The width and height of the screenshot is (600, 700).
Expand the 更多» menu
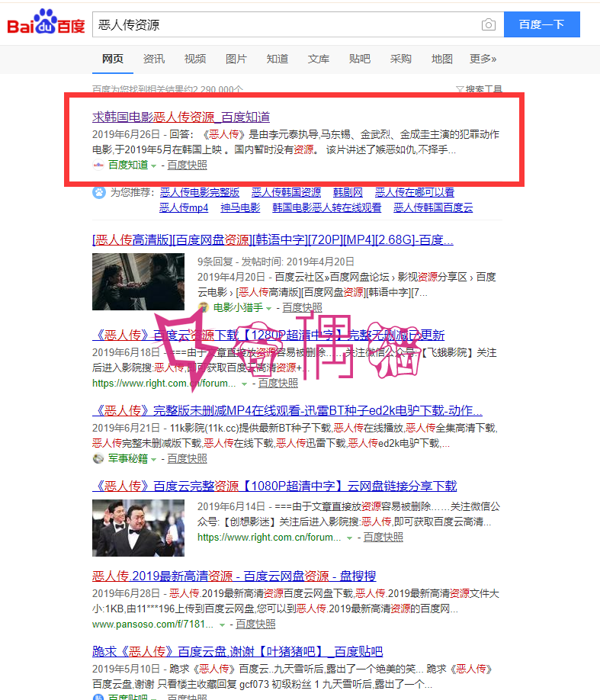[x=483, y=59]
